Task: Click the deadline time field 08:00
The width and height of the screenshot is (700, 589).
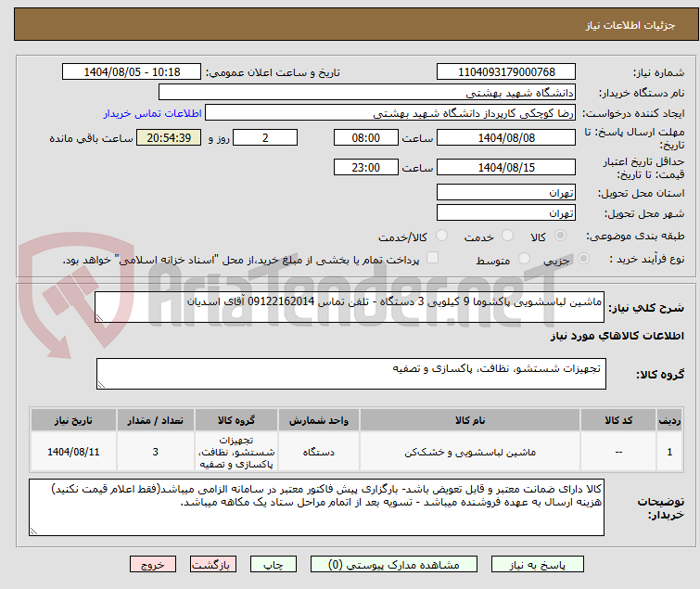Action: (x=365, y=137)
